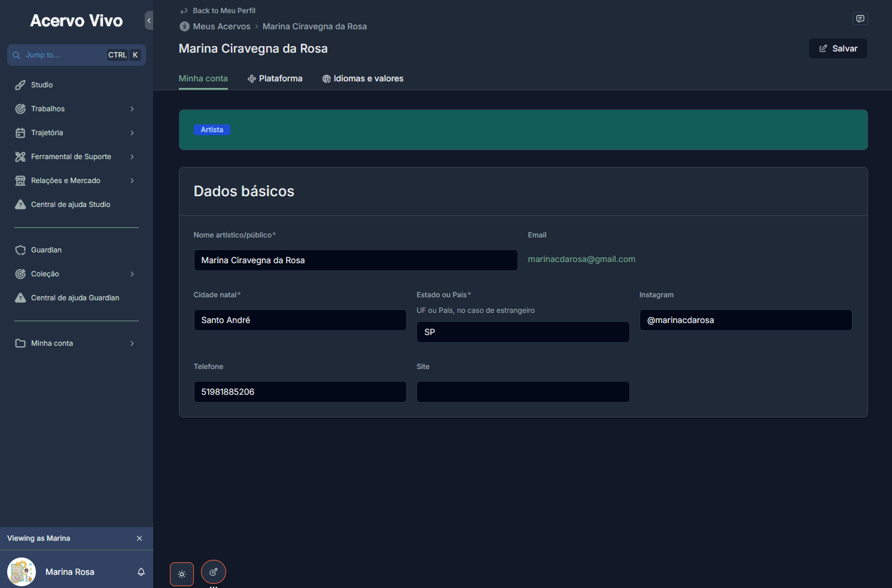Expand the Trajetória submenu chevron

[132, 133]
